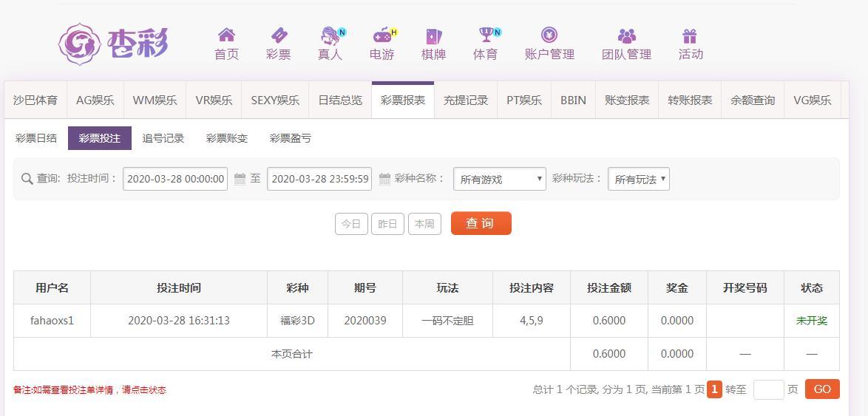Viewport: 868px width, 416px height.
Task: Click the 开奖号码 column header
Action: 745,287
